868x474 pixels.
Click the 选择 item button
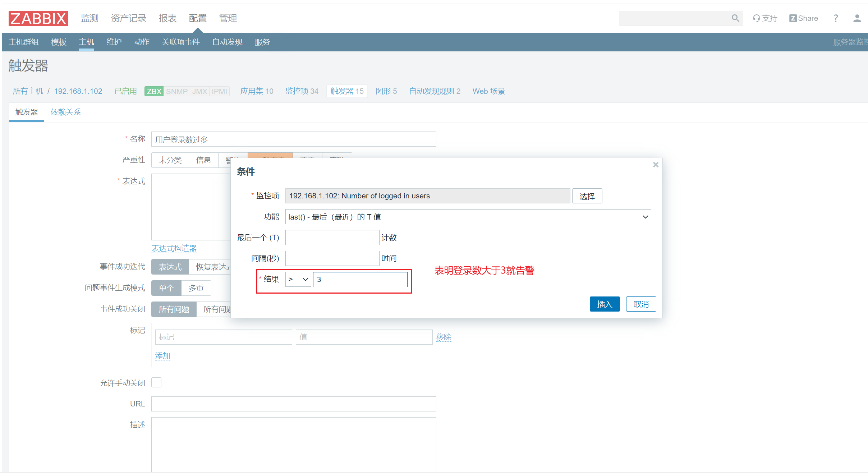(587, 196)
